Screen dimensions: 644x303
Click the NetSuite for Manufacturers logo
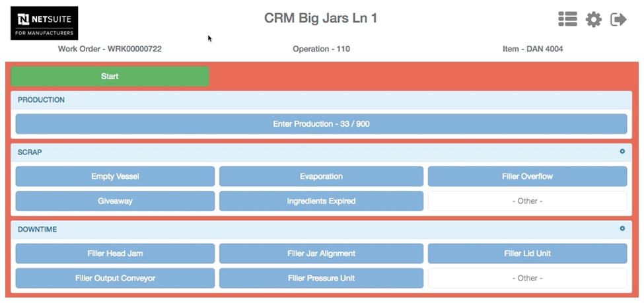pos(44,23)
